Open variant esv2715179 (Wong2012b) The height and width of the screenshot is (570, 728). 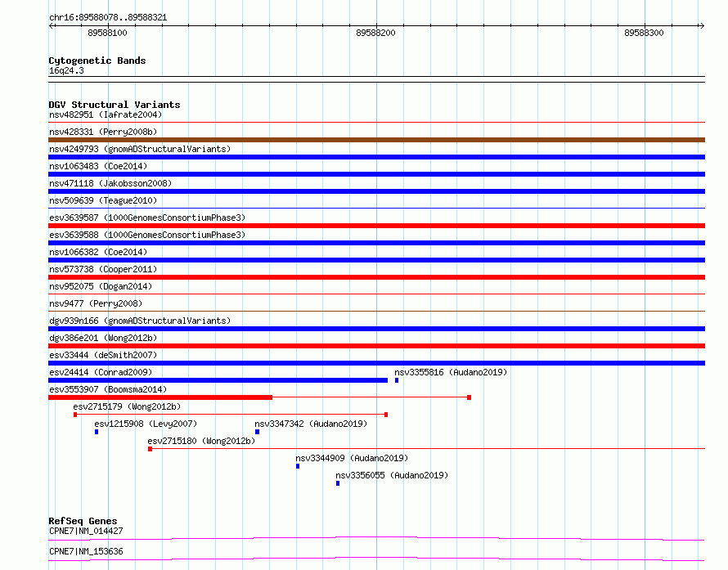coord(127,406)
